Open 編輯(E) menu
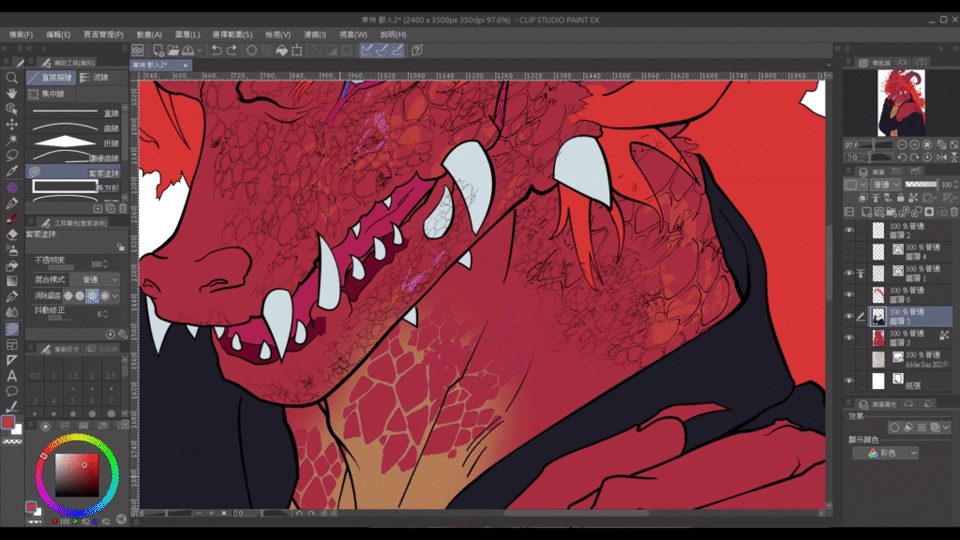This screenshot has height=540, width=960. pyautogui.click(x=58, y=35)
